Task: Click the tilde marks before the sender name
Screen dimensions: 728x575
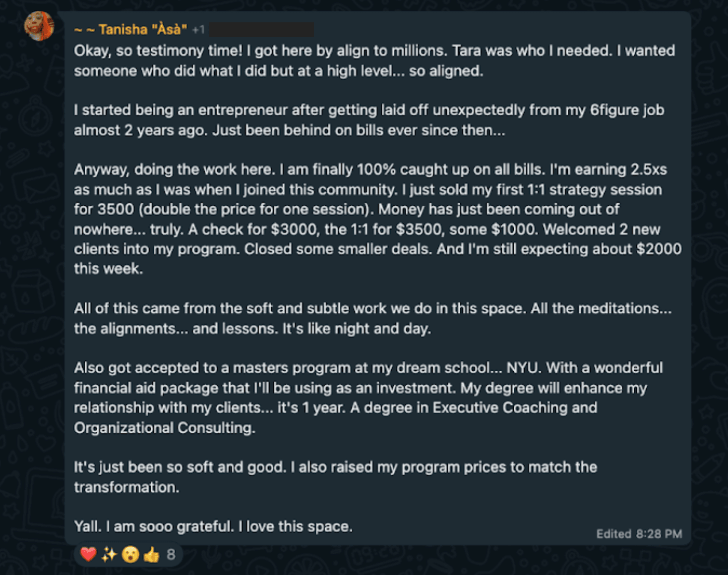Action: (84, 30)
